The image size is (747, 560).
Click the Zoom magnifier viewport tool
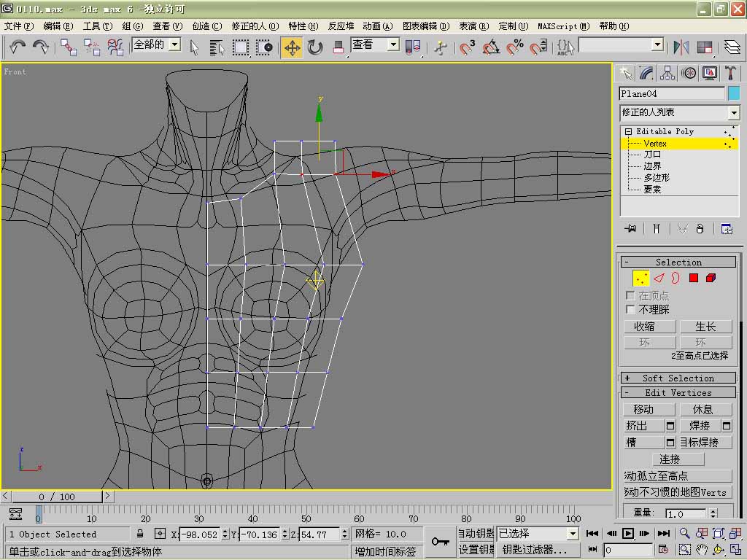[684, 533]
